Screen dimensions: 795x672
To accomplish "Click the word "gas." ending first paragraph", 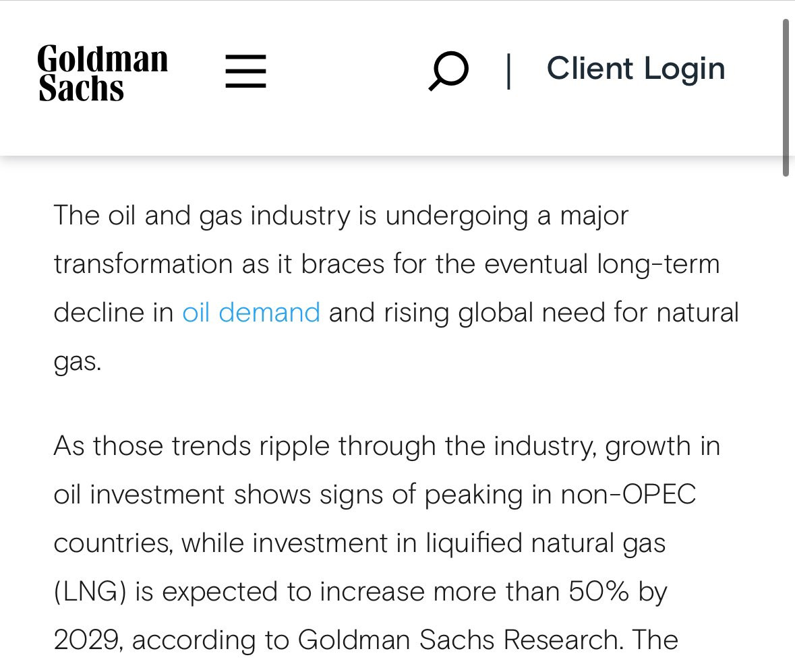I will (x=78, y=362).
